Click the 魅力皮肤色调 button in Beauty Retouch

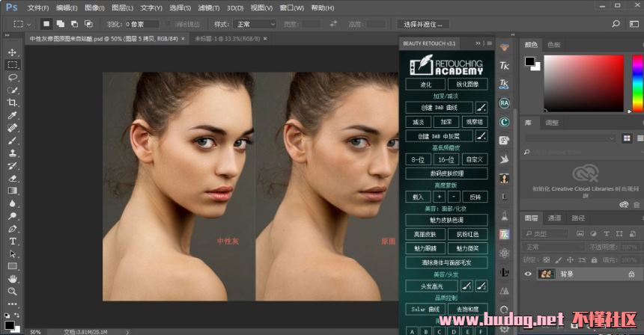click(x=446, y=220)
